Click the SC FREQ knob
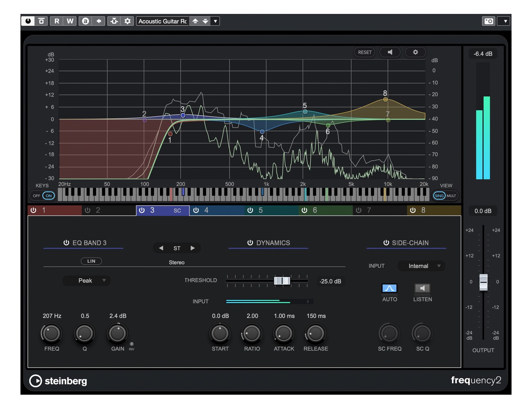The height and width of the screenshot is (409, 532). click(x=389, y=333)
